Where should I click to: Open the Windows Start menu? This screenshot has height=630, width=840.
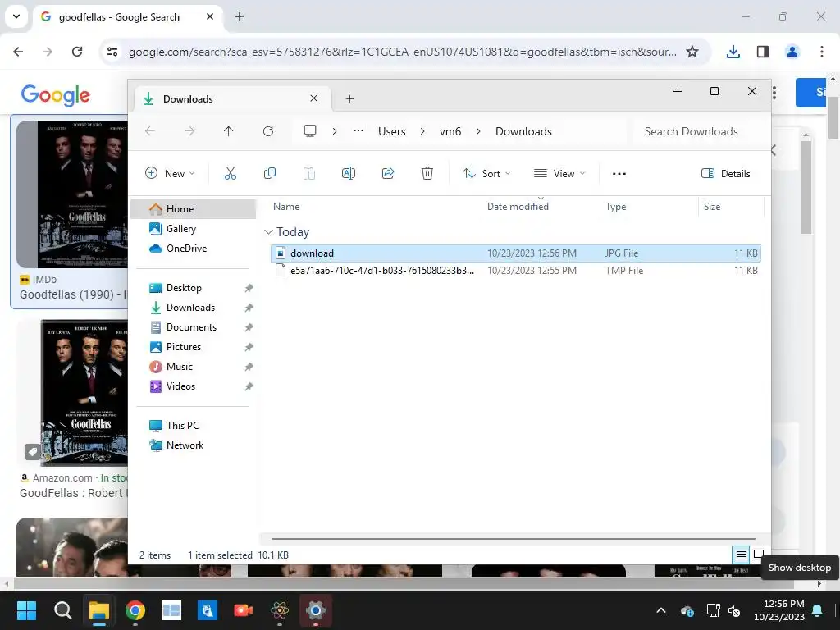(26, 610)
